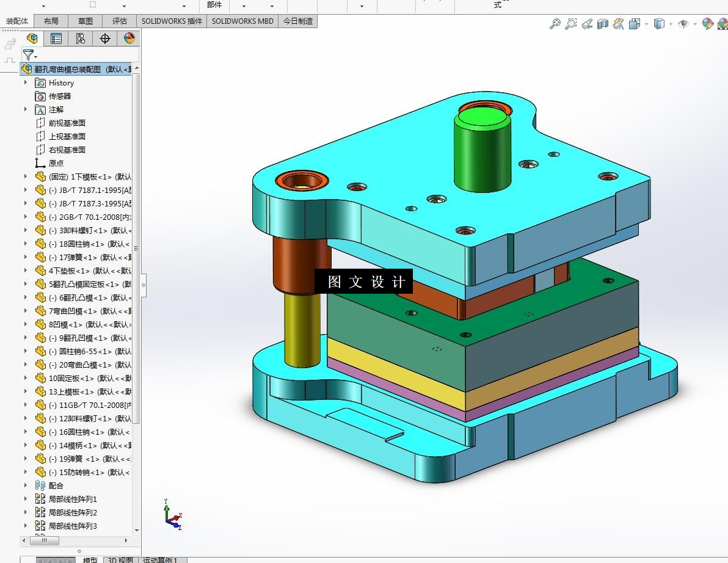
Task: Click the tree vertical scrollbar up arrow
Action: coord(137,68)
